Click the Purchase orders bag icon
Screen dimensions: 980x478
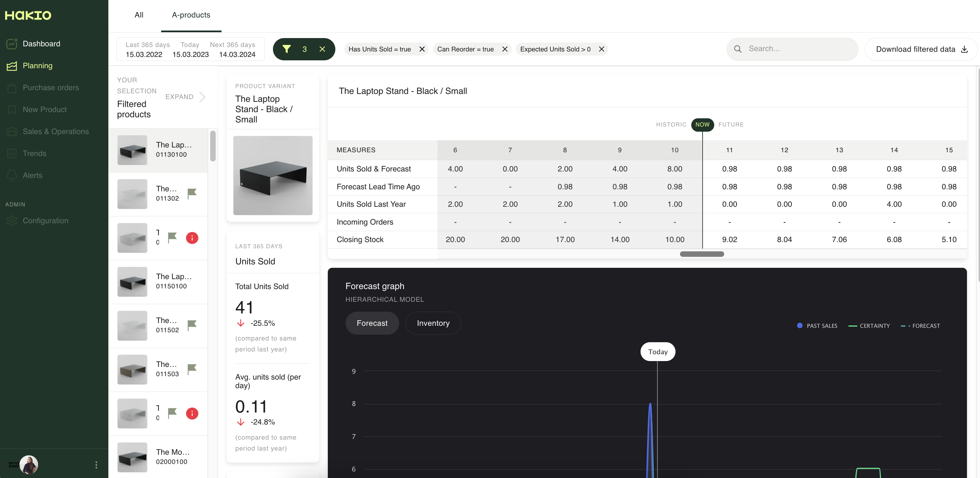pyautogui.click(x=12, y=88)
